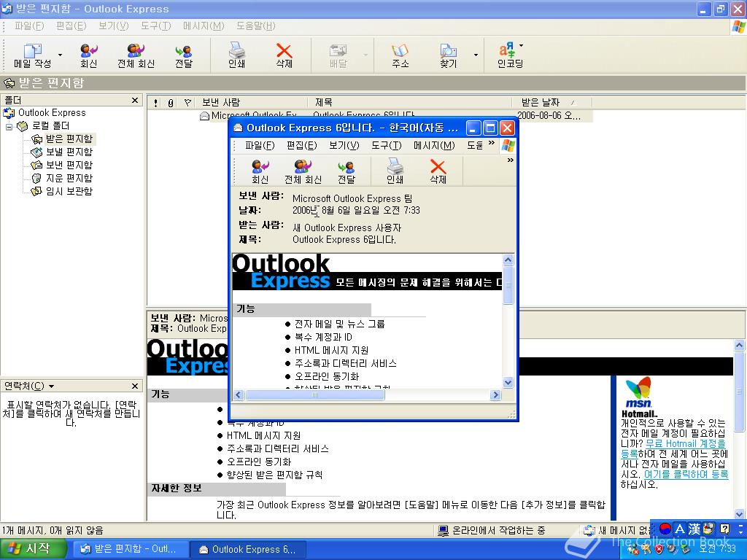747x560 pixels.
Task: Select the Microsoft Outlook Express message row
Action: click(x=370, y=115)
